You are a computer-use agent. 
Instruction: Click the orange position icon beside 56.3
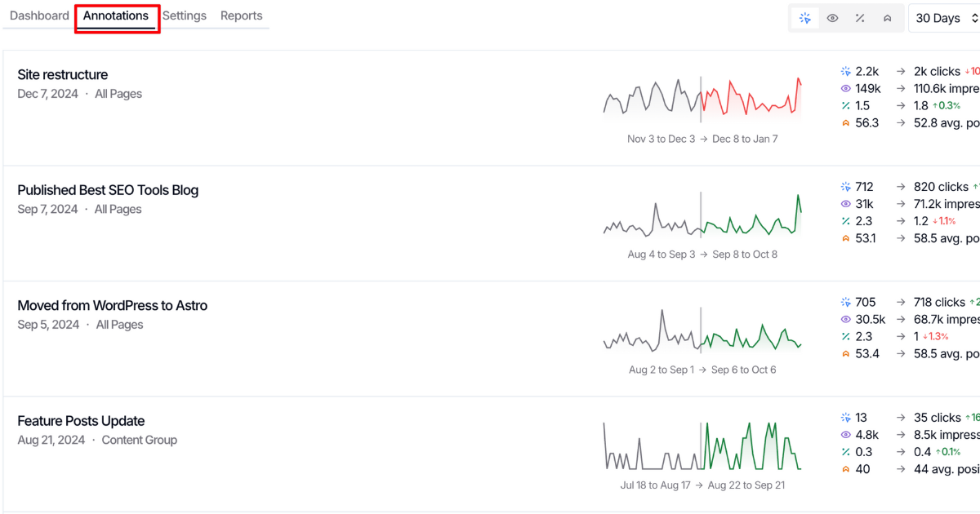(x=846, y=122)
